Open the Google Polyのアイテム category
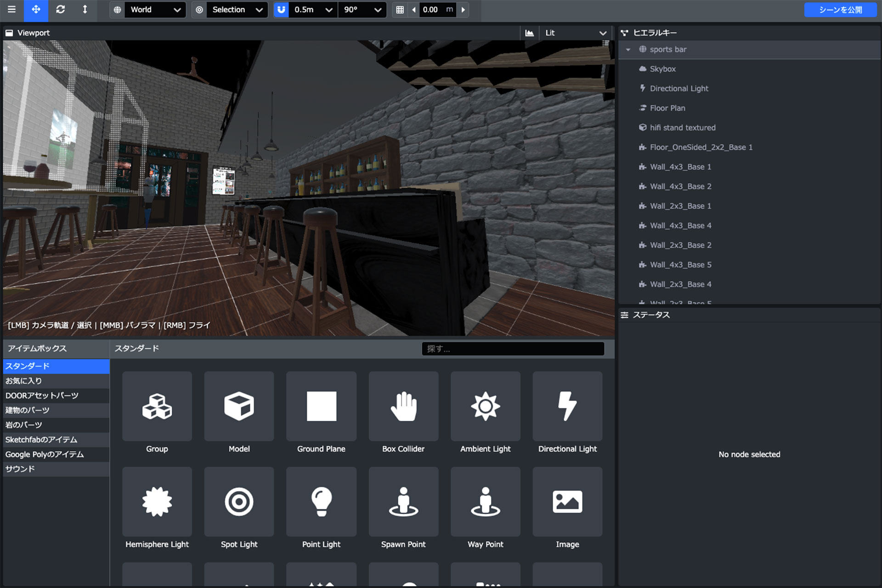Viewport: 882px width, 588px height. tap(56, 454)
